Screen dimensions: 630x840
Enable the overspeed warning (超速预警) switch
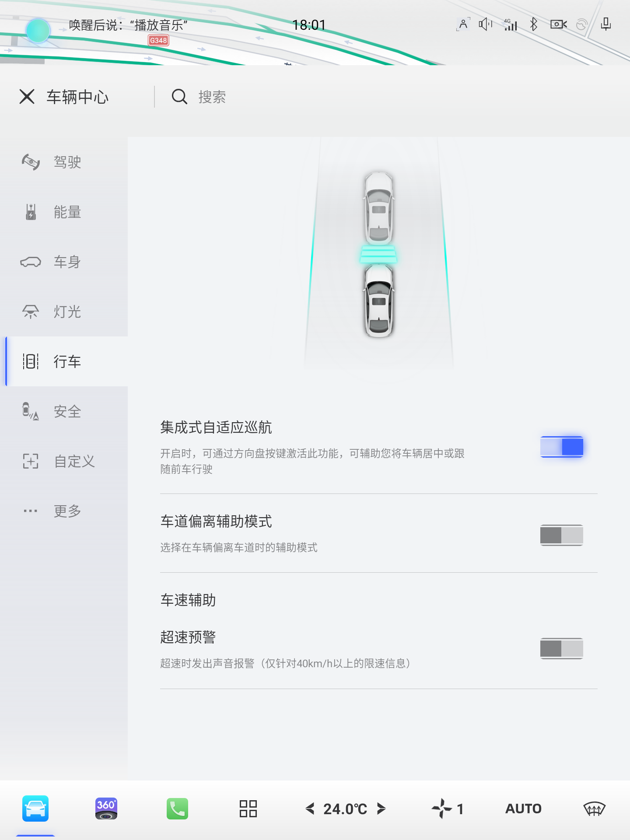click(561, 648)
